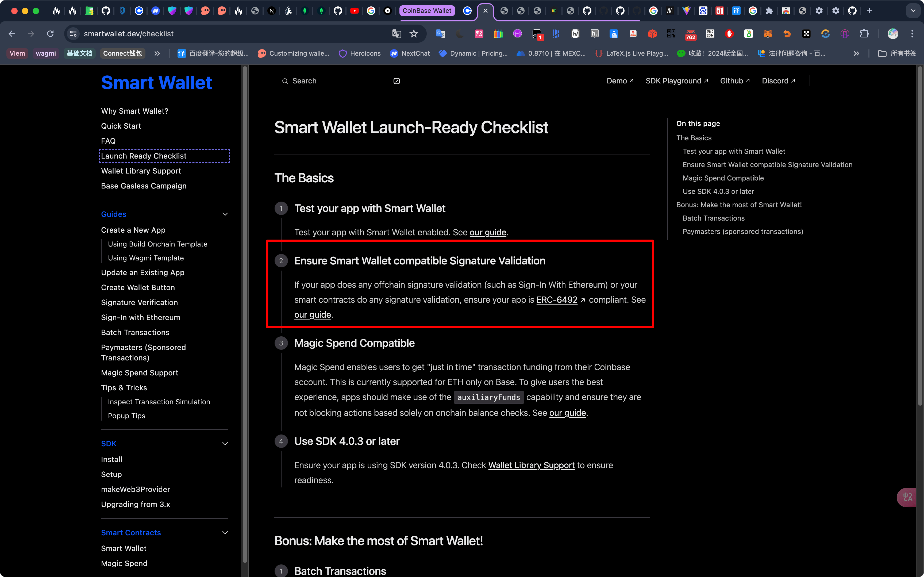Open a new browser tab
This screenshot has width=924, height=577.
click(x=869, y=11)
